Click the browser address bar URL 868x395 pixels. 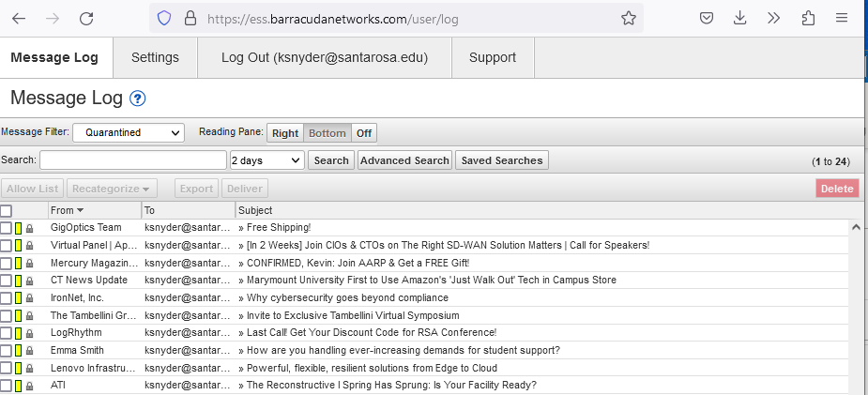click(333, 19)
